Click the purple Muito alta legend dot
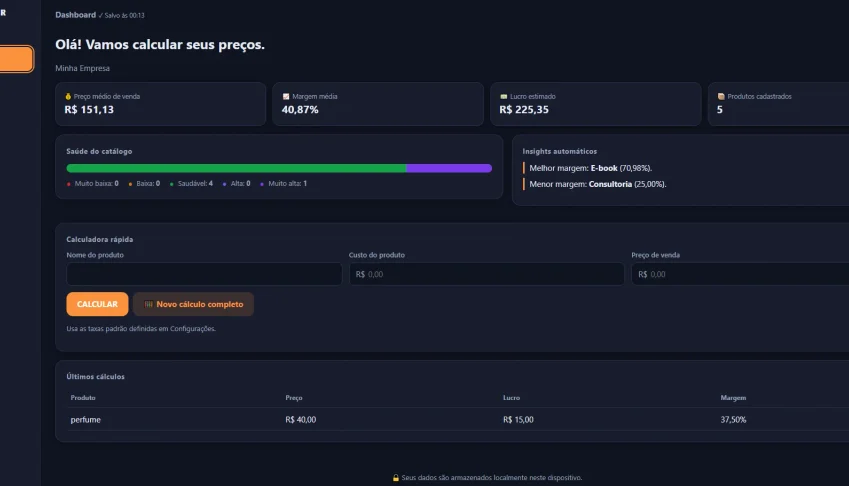Screen dimensions: 849x486 (x=262, y=184)
